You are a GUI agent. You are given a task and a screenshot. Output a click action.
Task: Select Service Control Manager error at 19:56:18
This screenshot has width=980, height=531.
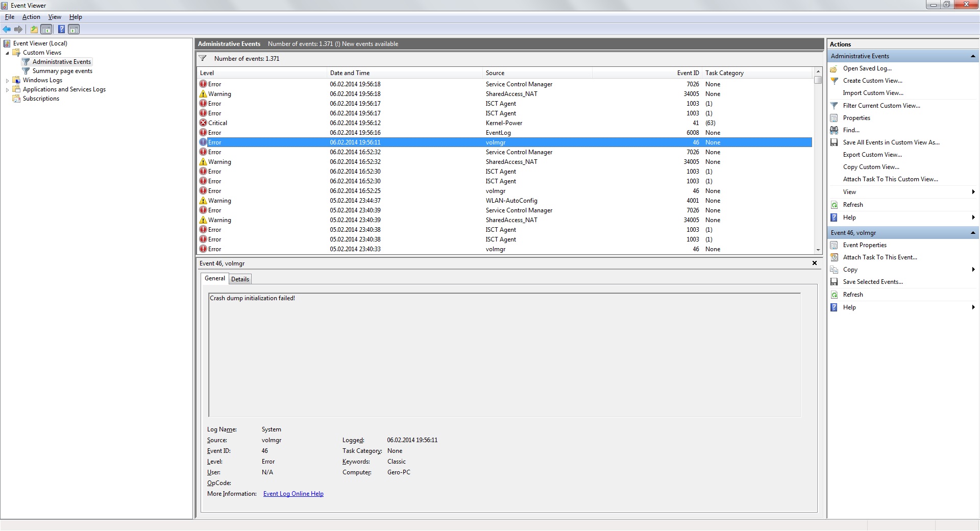pyautogui.click(x=505, y=84)
